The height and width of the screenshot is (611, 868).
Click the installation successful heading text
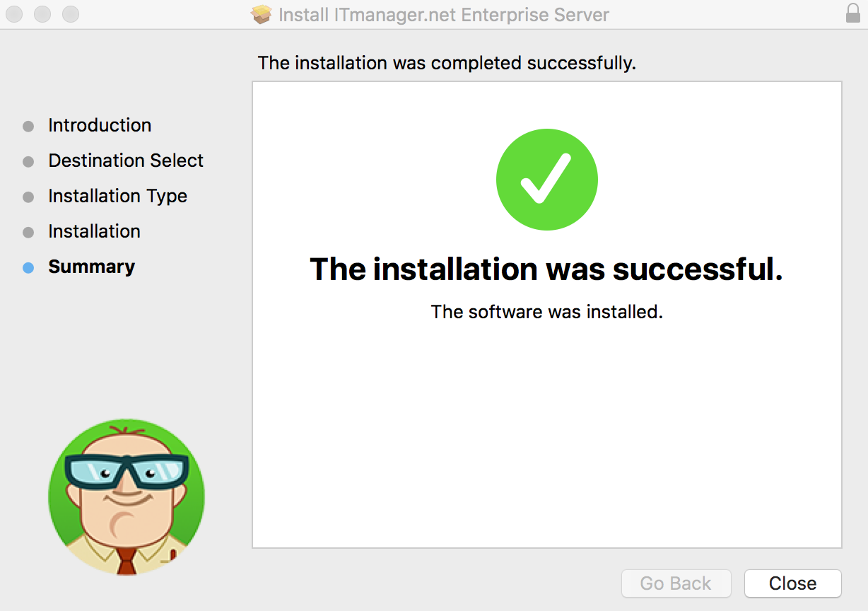[x=546, y=269]
